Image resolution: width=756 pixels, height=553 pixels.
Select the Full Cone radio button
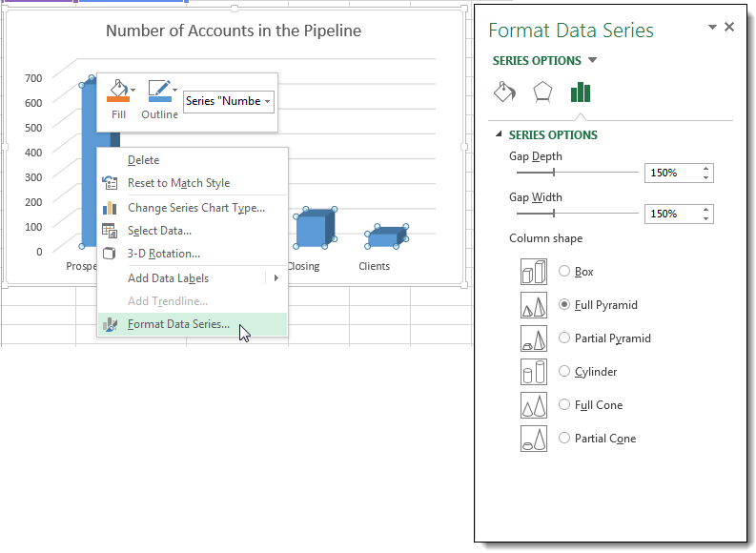click(x=564, y=404)
